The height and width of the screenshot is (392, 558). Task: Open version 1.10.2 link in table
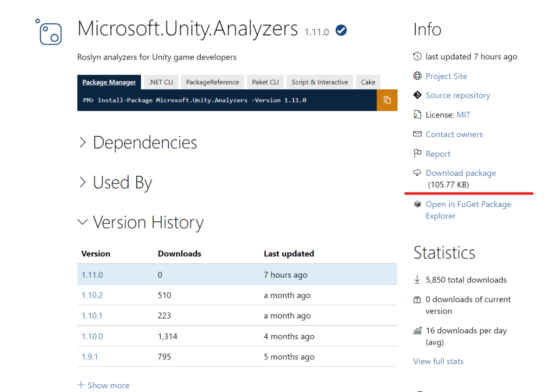pyautogui.click(x=92, y=295)
